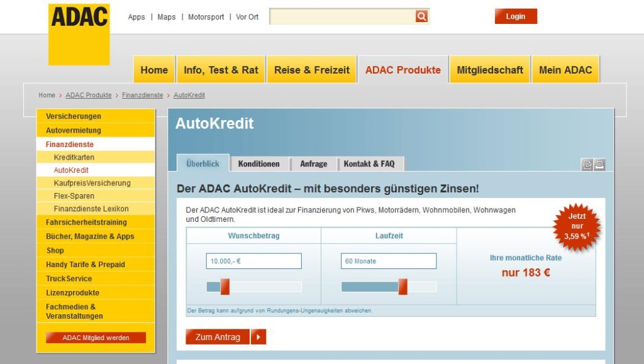Click the ADAC logo
The height and width of the screenshot is (364, 644).
click(79, 35)
